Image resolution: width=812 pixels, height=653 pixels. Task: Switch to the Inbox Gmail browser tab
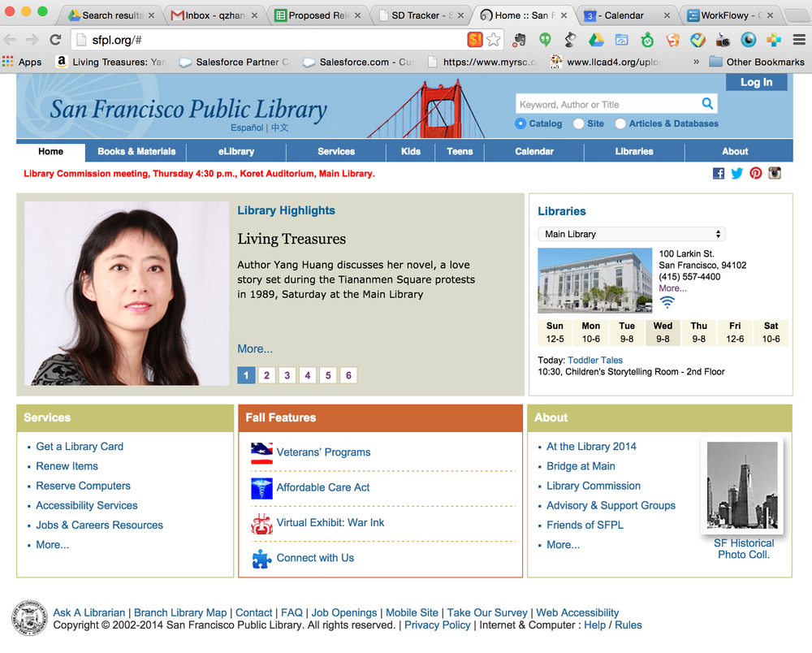[x=214, y=15]
